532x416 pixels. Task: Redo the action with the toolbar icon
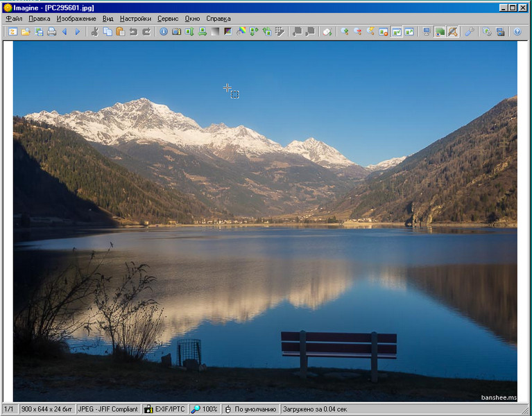(146, 31)
